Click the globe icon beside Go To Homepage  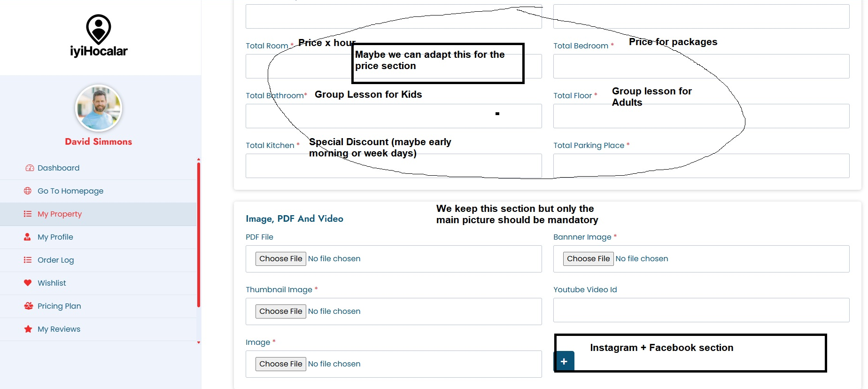[28, 191]
